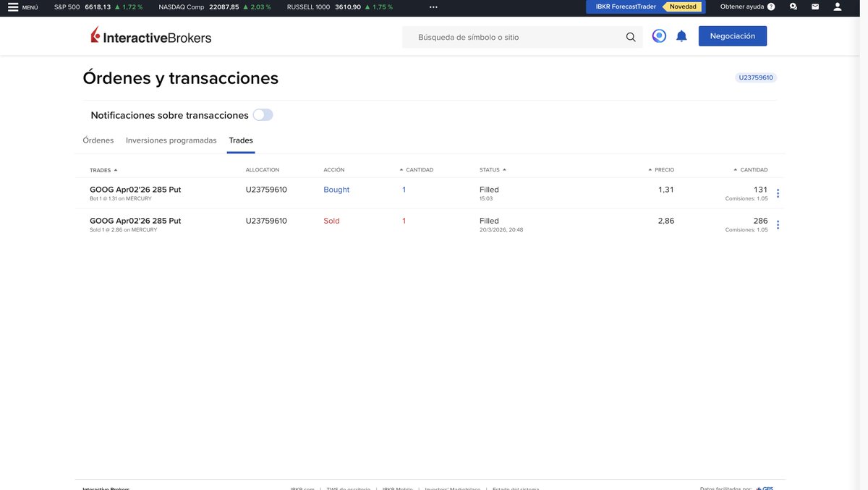Open IBKR ForecastTrader banner

626,7
